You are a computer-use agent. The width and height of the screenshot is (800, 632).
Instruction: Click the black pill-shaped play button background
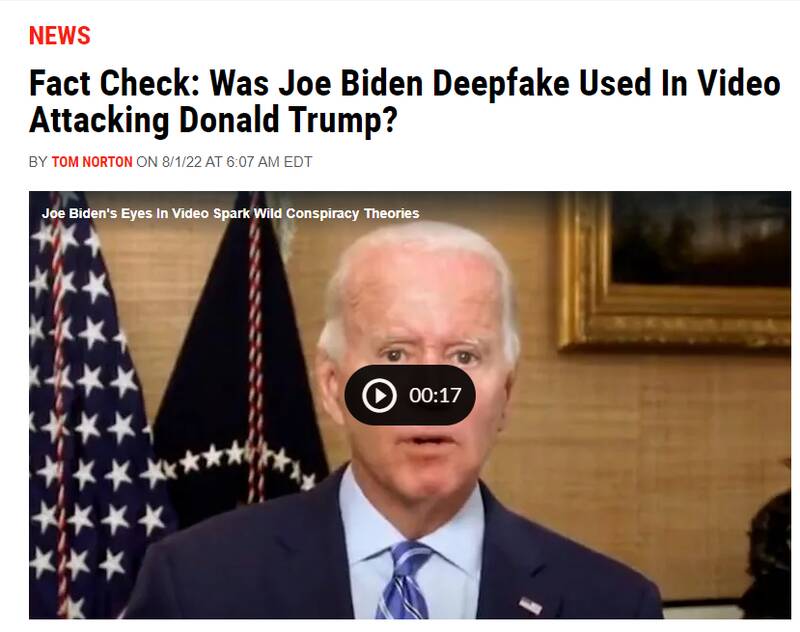[x=410, y=395]
